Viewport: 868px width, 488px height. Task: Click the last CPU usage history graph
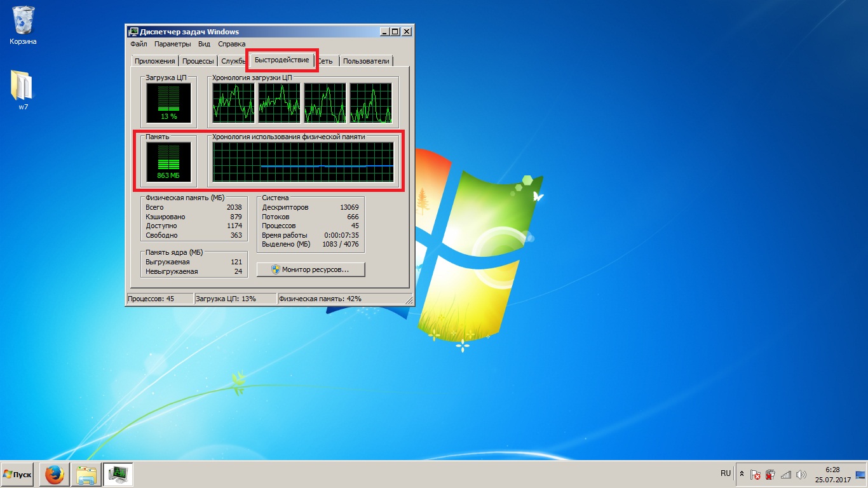371,102
